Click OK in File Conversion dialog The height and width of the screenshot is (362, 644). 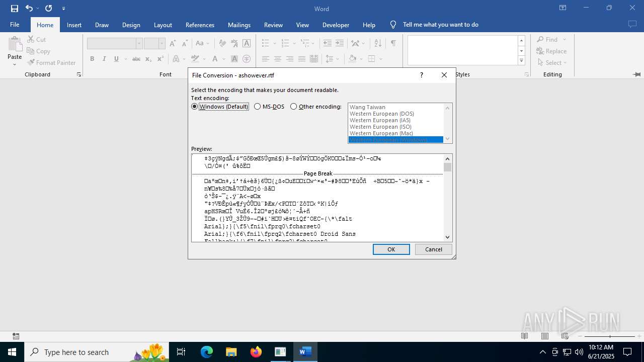391,249
